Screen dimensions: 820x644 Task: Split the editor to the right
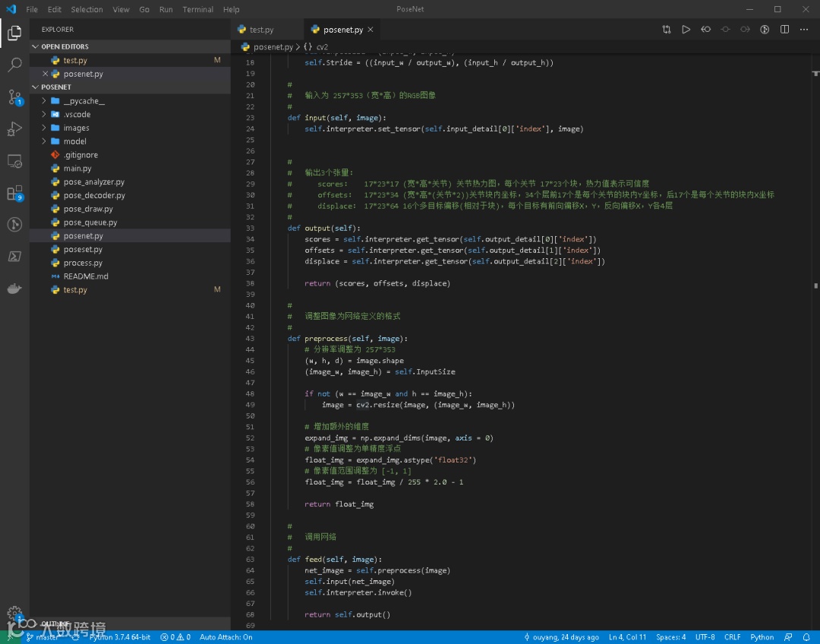784,30
